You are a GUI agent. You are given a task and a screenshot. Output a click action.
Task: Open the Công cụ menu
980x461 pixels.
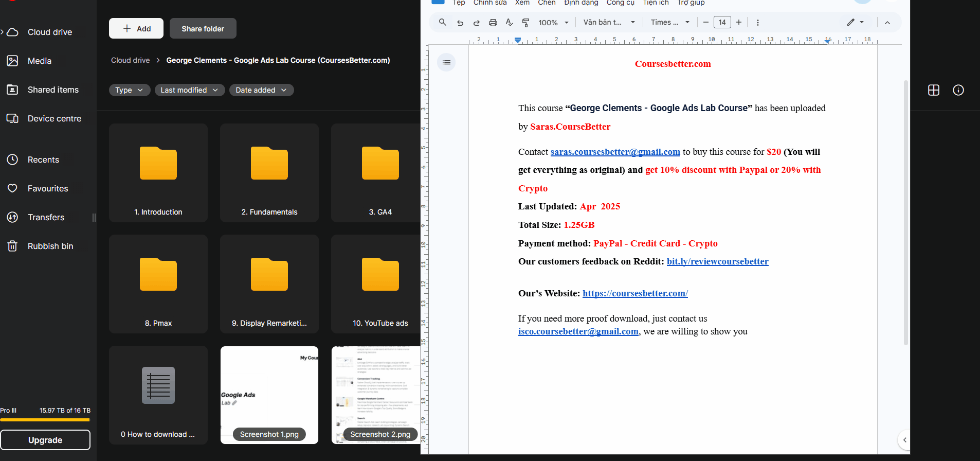tap(621, 3)
